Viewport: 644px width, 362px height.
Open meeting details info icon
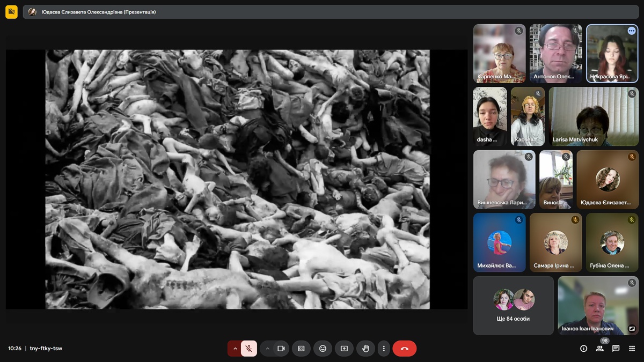[584, 349]
